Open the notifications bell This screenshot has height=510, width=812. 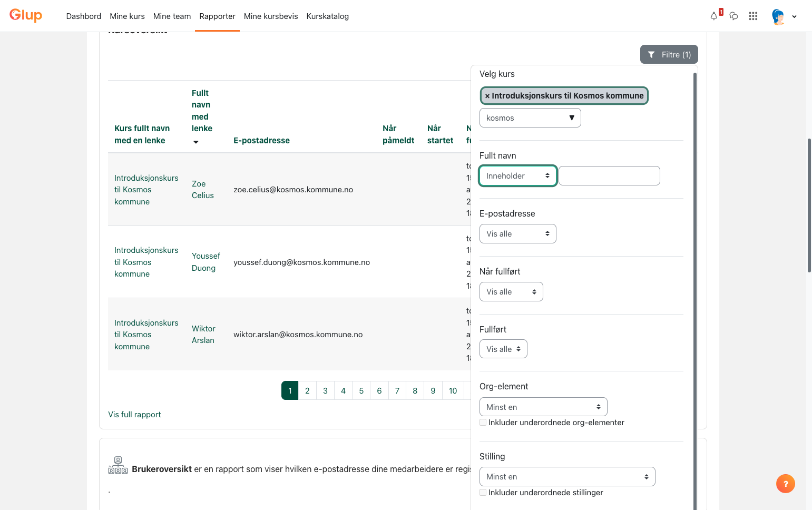714,16
